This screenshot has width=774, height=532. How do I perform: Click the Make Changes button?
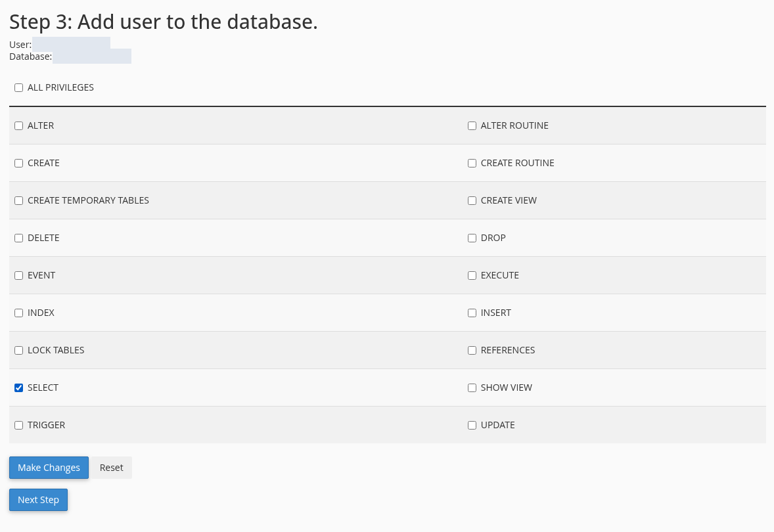pos(49,468)
